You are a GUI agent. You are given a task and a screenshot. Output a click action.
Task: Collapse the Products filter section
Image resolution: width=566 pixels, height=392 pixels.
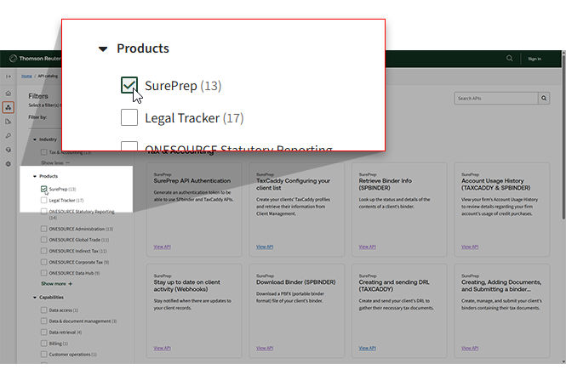35,176
